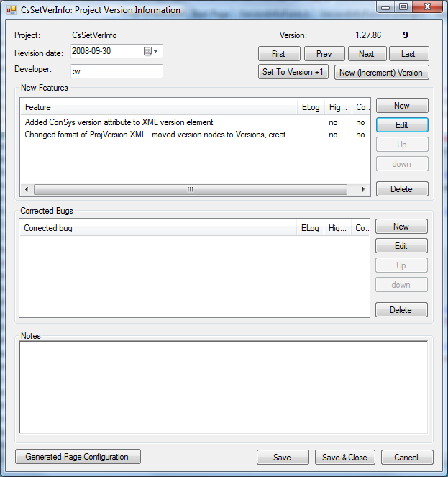This screenshot has width=448, height=477.
Task: Navigate to Next version
Action: 366,54
